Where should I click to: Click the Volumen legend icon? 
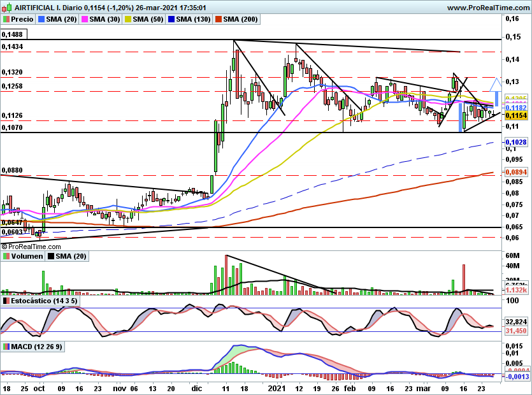pos(6,256)
